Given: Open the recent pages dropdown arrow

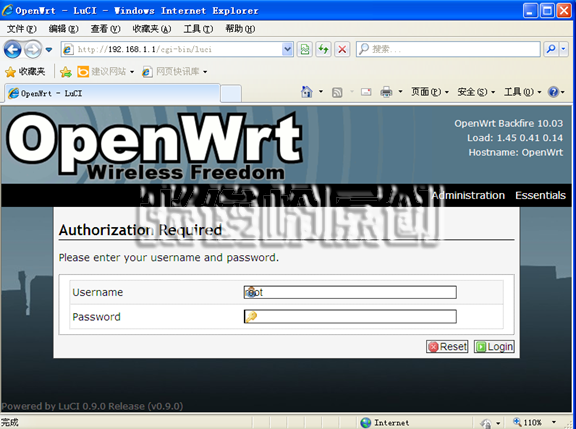Looking at the screenshot, I should pyautogui.click(x=49, y=49).
